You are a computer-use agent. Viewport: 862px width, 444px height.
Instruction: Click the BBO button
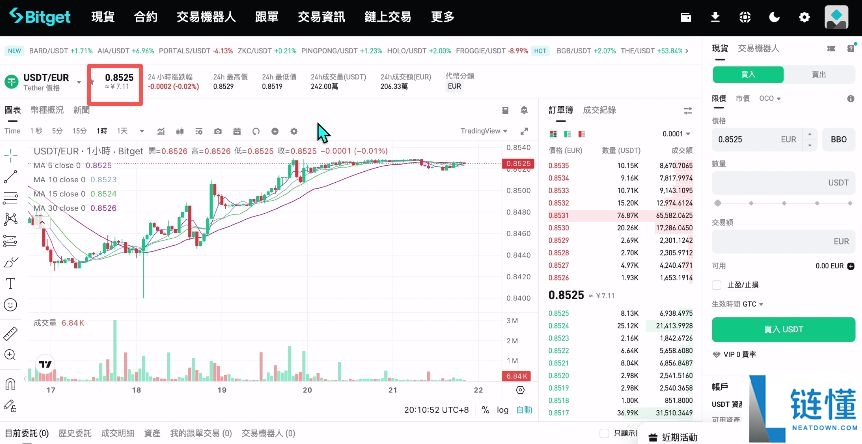[x=838, y=139]
